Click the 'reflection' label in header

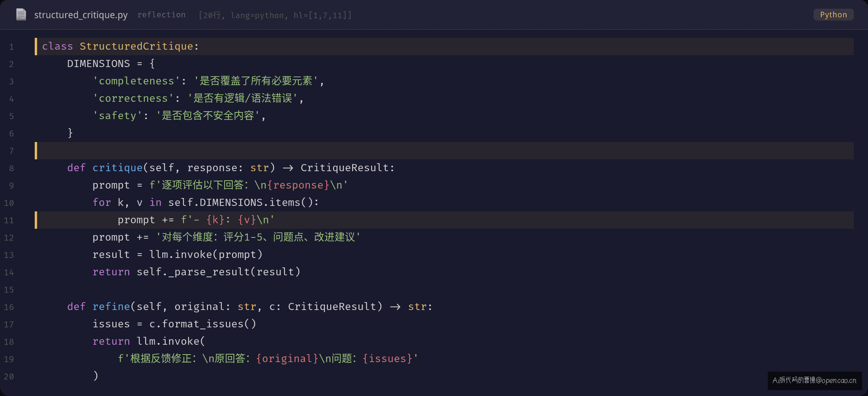[161, 15]
